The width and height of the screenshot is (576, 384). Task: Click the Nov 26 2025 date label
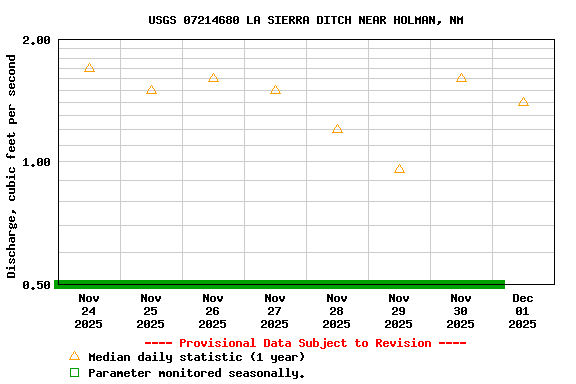213,311
